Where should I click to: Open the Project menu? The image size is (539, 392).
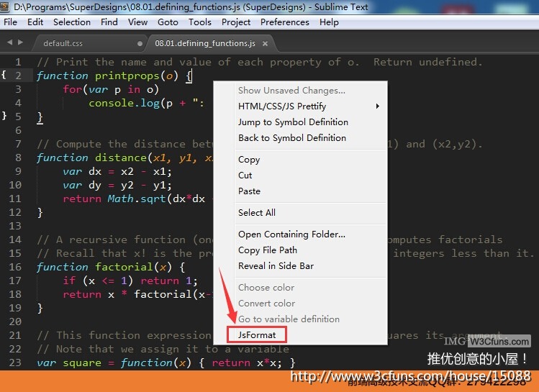[x=236, y=22]
